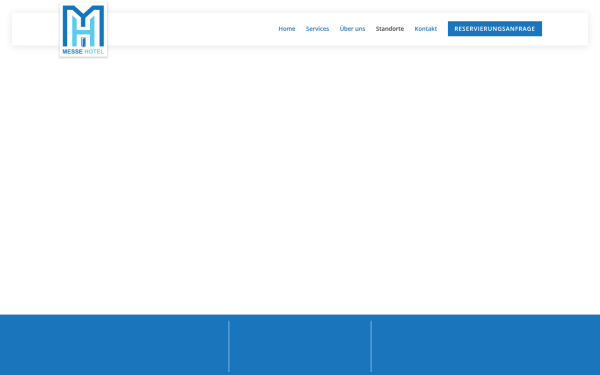Click the light blue H in the logo
Screen dimensions: 600x375
pyautogui.click(x=83, y=32)
